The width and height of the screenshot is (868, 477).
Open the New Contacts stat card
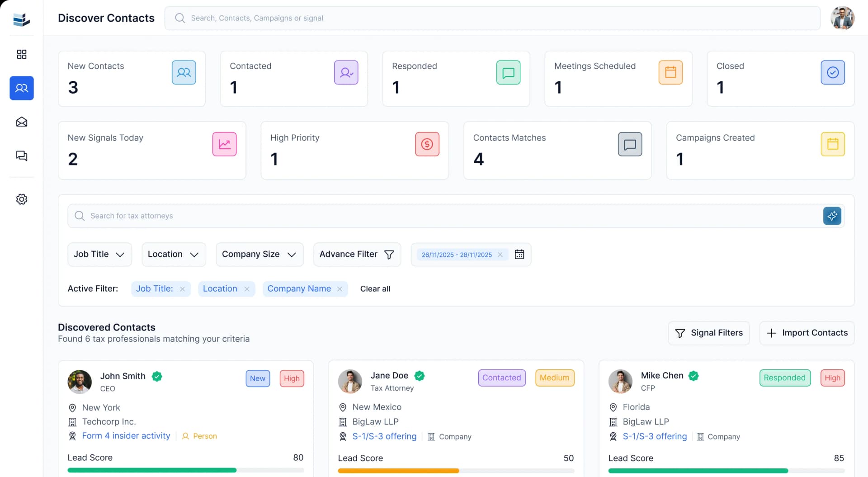tap(132, 79)
